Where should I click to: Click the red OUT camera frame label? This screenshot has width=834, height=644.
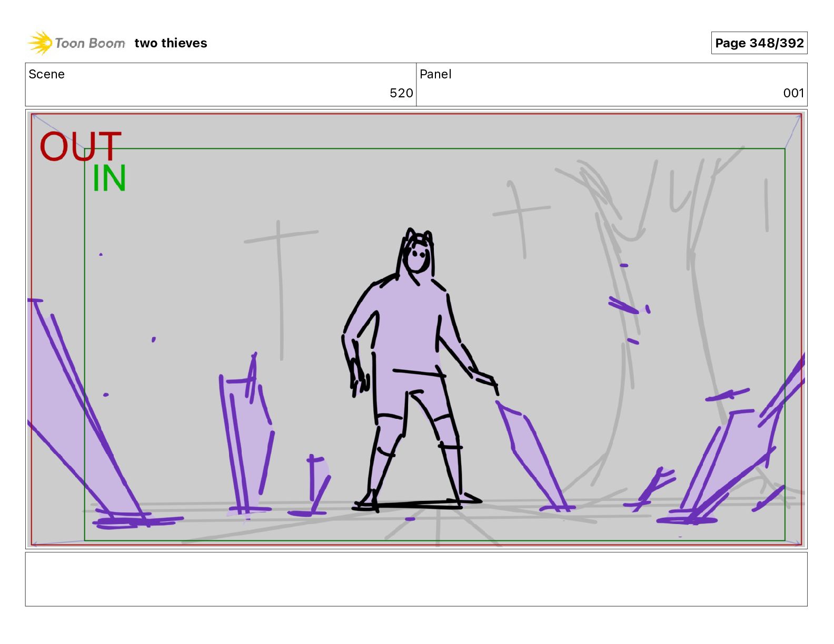(x=81, y=146)
